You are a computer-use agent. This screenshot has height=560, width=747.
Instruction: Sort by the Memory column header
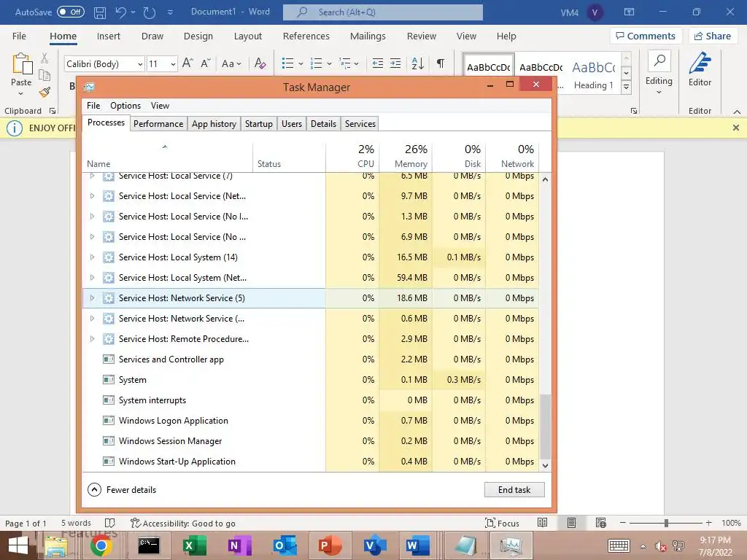coord(406,156)
